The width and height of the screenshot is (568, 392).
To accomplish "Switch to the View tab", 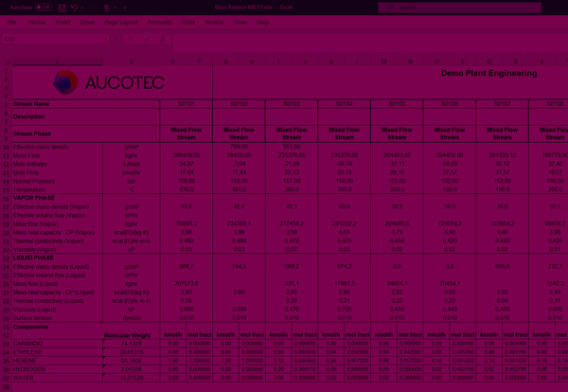I will point(240,22).
